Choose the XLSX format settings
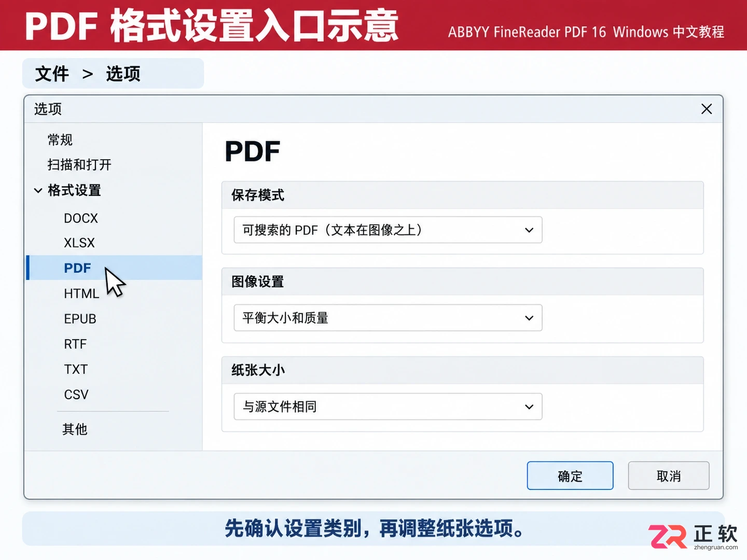Screen dimensions: 747x560 coord(79,243)
